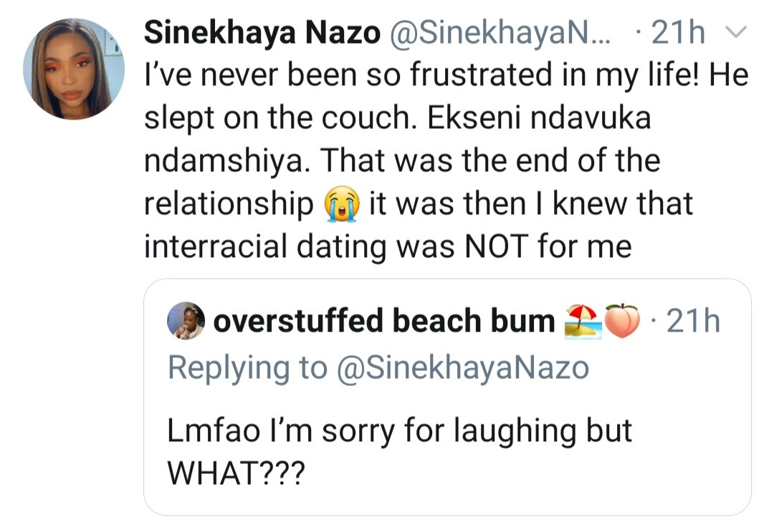Image resolution: width=774 pixels, height=532 pixels.
Task: Click "That was the end of the" line
Action: click(x=489, y=161)
